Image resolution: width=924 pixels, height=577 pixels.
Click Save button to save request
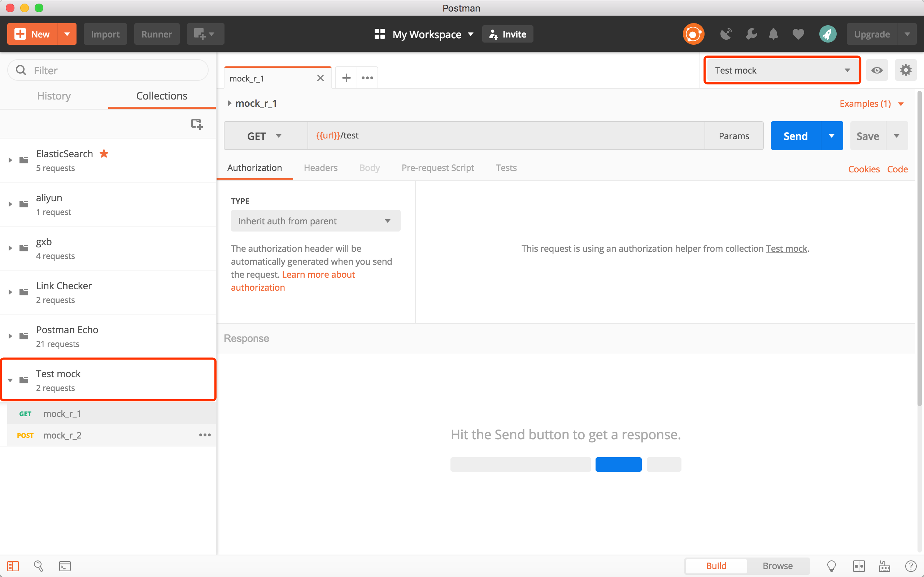[x=867, y=136]
